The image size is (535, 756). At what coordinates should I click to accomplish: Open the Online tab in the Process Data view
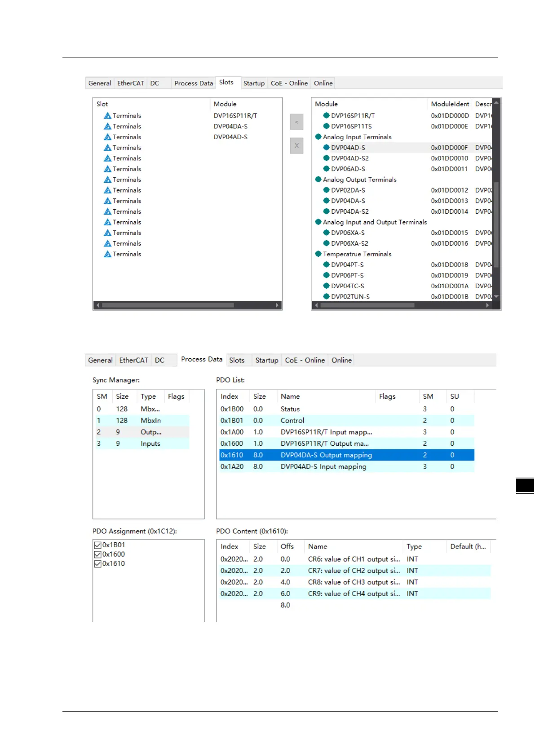(x=341, y=360)
